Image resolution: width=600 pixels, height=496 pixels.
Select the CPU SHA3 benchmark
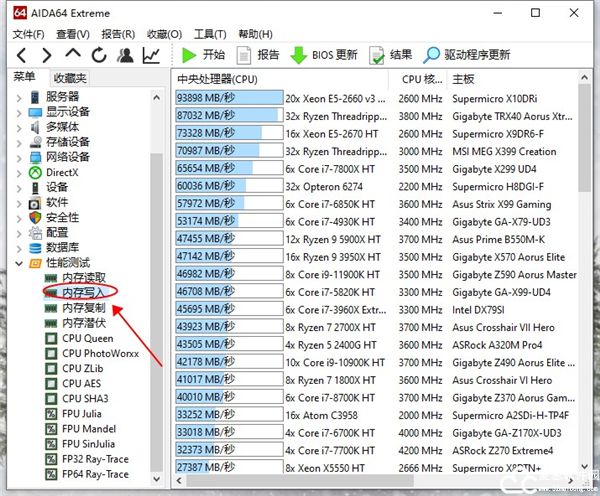[85, 399]
